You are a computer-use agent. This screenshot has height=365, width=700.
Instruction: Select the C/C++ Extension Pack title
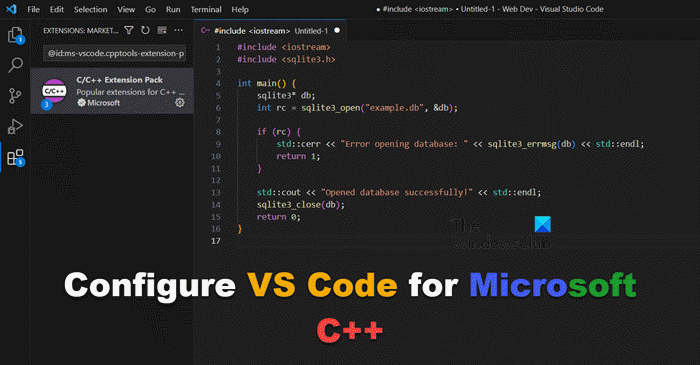119,80
